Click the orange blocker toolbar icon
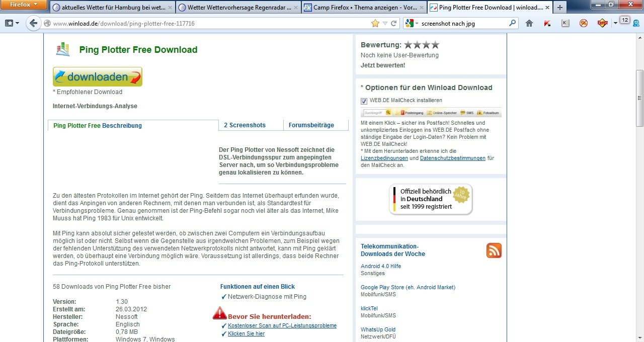 pos(584,23)
